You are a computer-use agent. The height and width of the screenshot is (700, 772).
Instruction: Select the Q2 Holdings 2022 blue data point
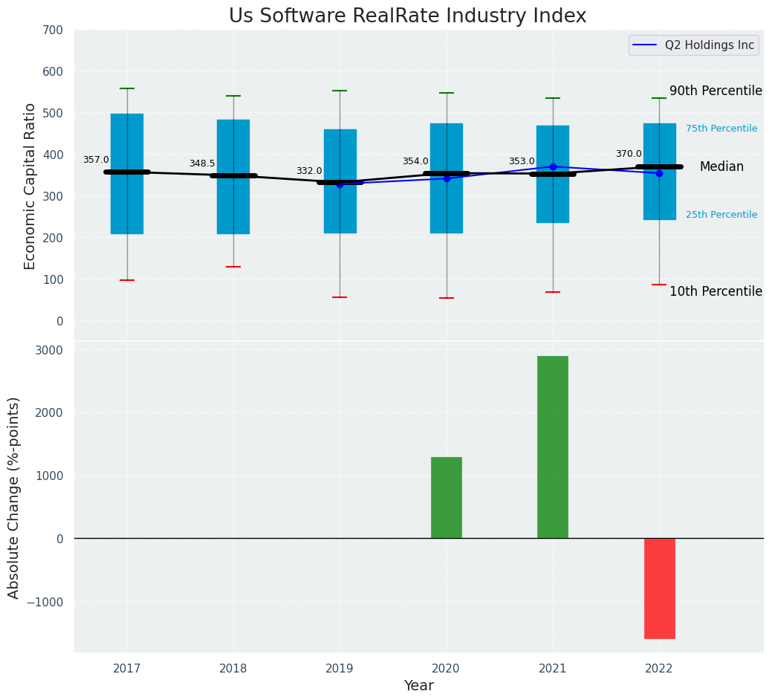point(659,173)
